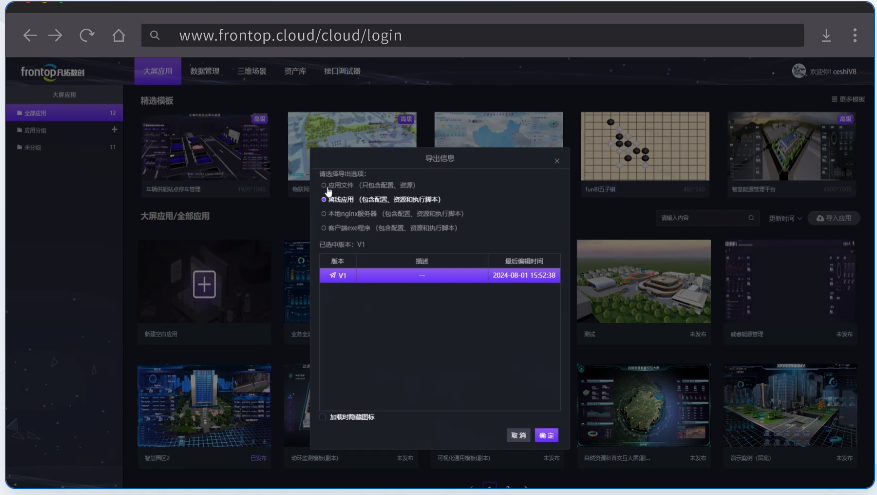Open the fun8五子棋 template thumbnail
Screen dimensions: 877x495
[645, 147]
